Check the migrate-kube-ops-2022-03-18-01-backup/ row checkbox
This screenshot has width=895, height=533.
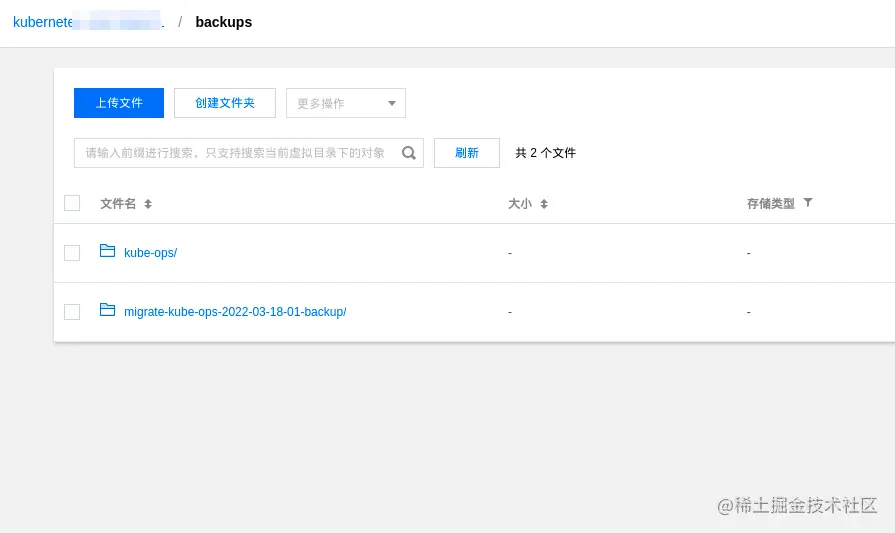72,312
